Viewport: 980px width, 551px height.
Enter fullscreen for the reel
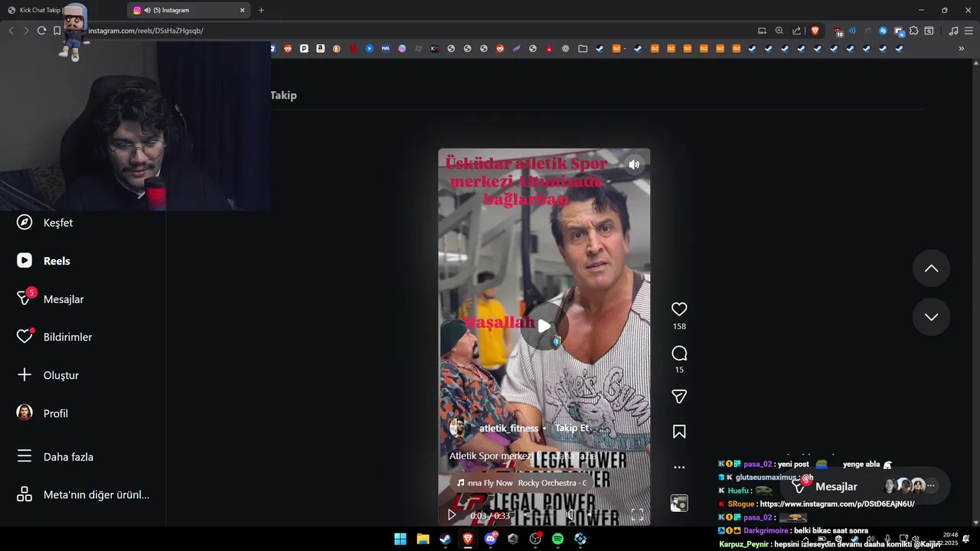coord(637,515)
